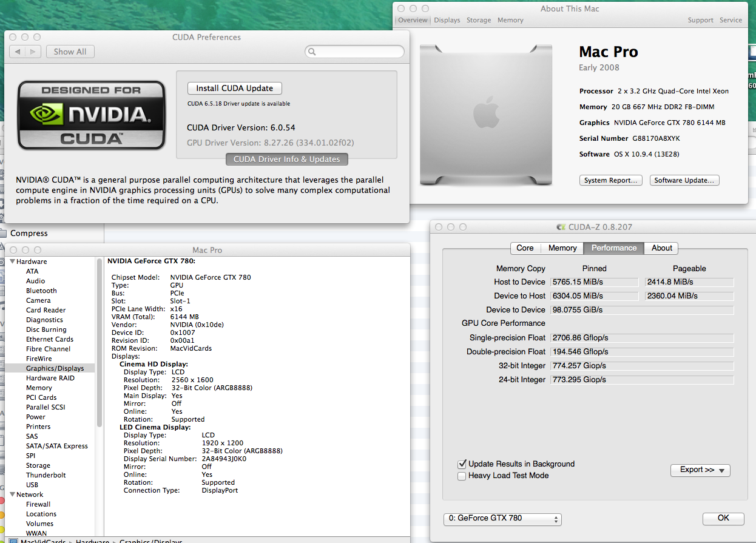Click the computer icon in the path bar
Image resolution: width=756 pixels, height=543 pixels.
coord(13,541)
